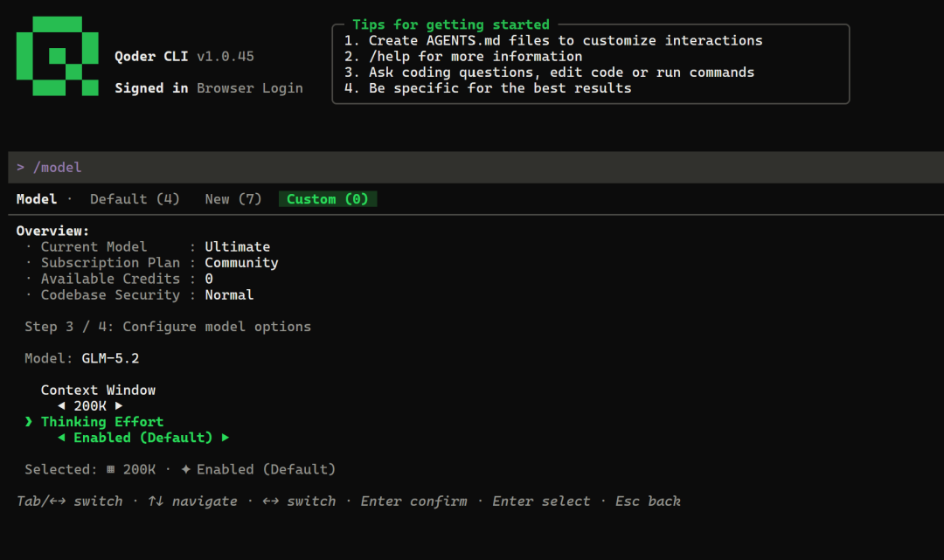This screenshot has height=560, width=944.
Task: Click the Enter confirm hint
Action: (x=413, y=501)
